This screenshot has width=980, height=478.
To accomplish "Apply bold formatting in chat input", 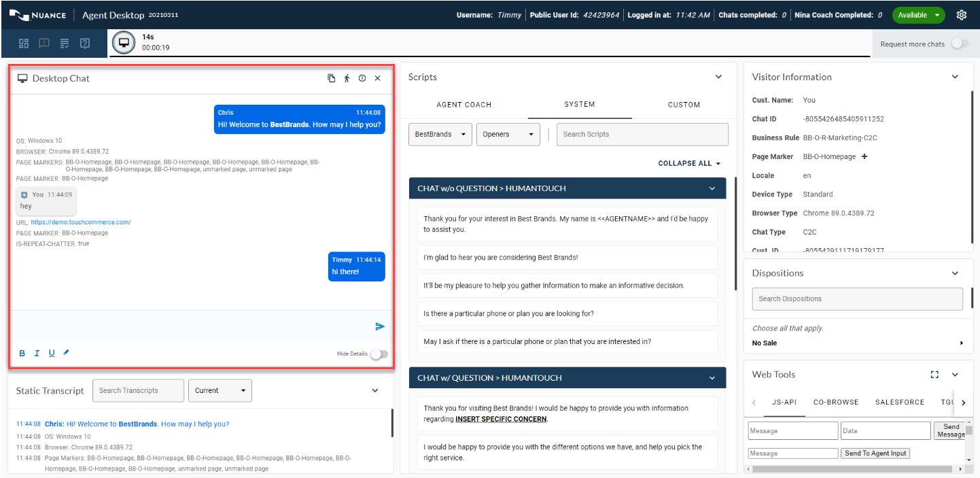I will [x=22, y=353].
